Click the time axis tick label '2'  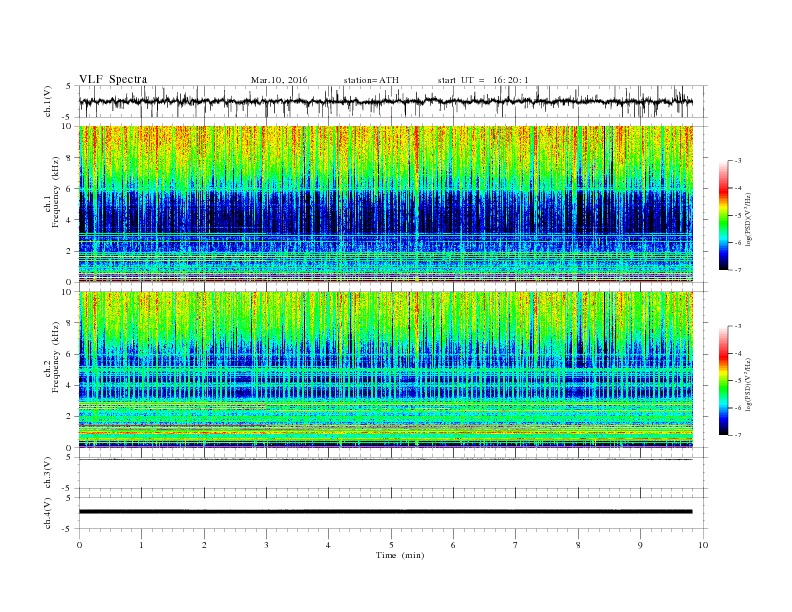click(204, 545)
